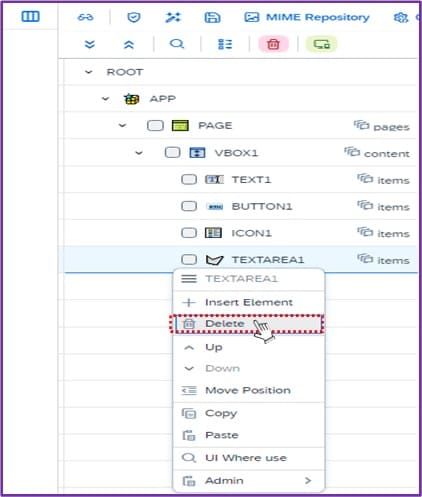Toggle the side panel layout icon

tap(30, 16)
